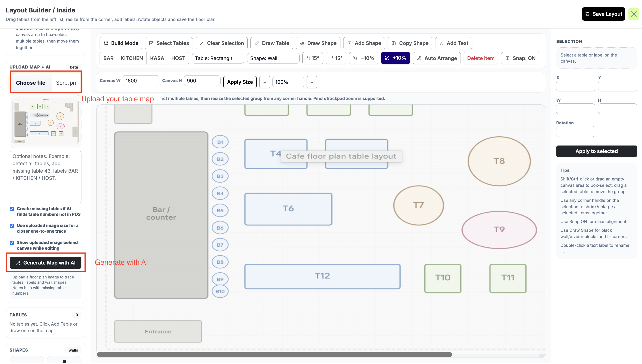Click the Delete item button

point(481,58)
